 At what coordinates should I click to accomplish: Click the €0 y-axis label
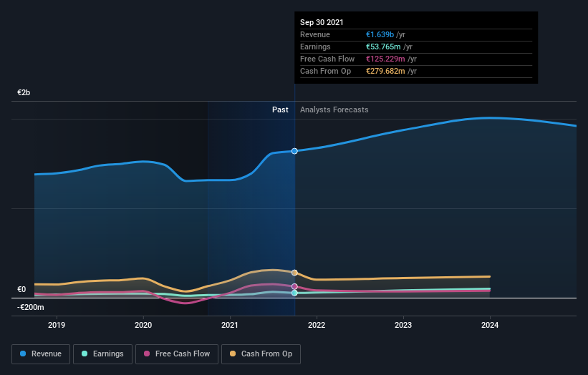[21, 289]
